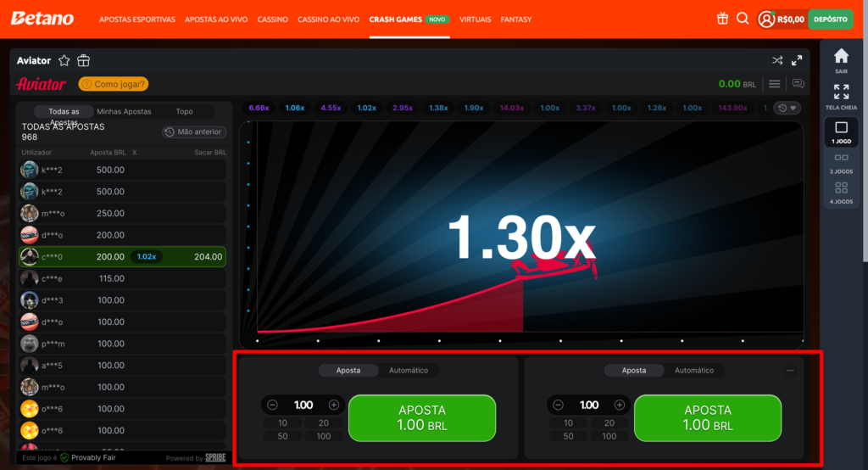
Task: Click avatar of user c***0
Action: [x=30, y=256]
